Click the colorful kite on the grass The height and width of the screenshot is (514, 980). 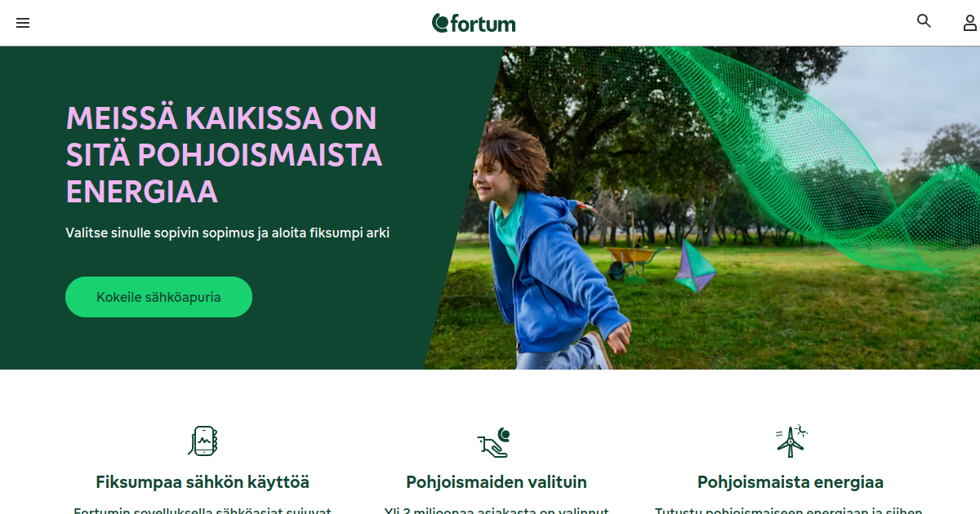695,266
